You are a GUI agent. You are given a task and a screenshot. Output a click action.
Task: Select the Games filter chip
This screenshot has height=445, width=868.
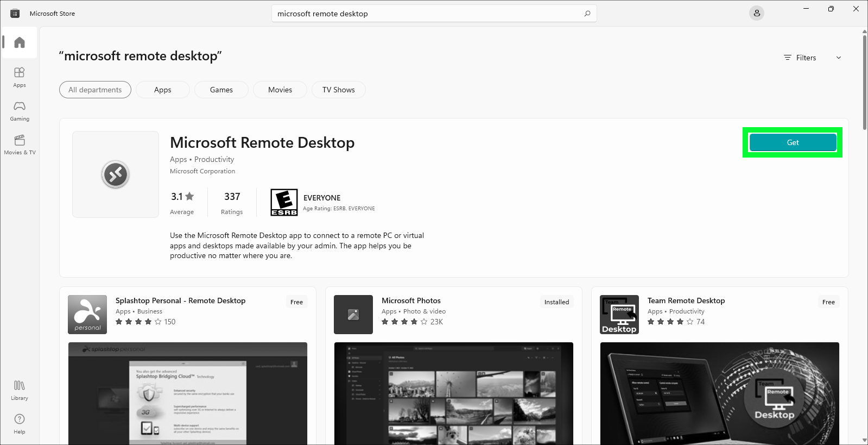(x=221, y=90)
